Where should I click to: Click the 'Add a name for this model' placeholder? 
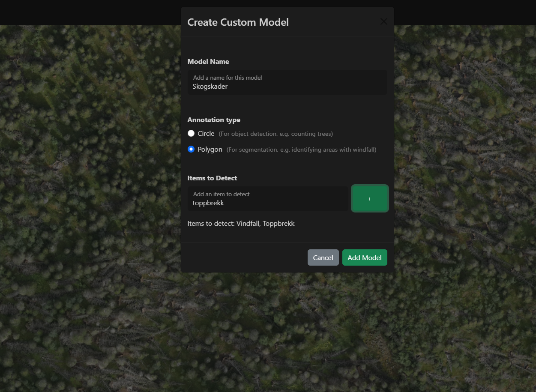point(228,78)
